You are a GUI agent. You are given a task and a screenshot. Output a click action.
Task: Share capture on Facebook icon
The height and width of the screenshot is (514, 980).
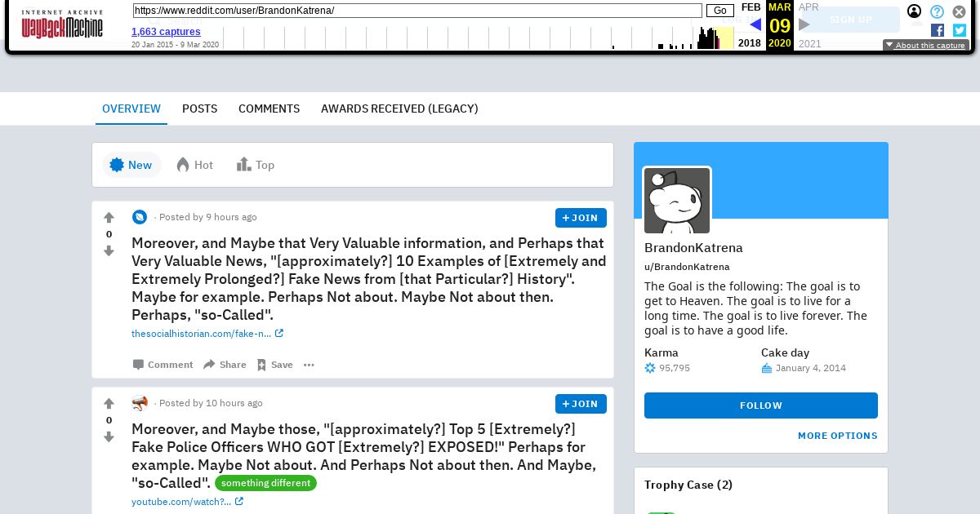click(938, 30)
